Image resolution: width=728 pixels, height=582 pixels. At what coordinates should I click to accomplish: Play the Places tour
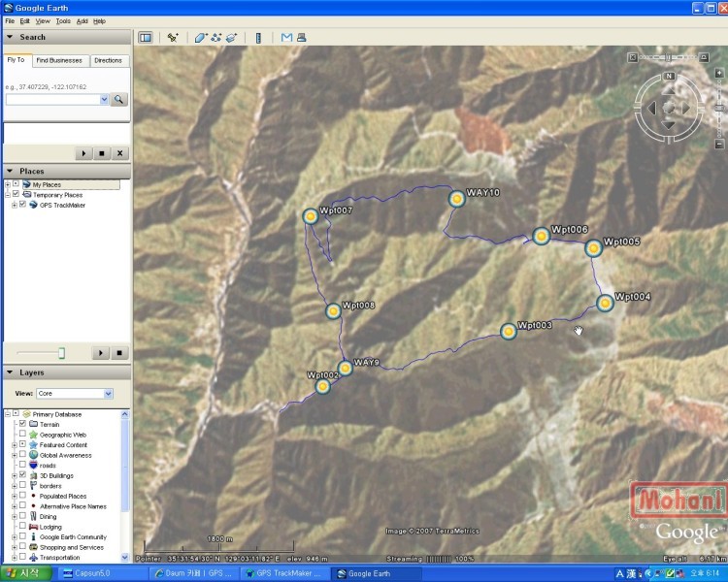pyautogui.click(x=100, y=353)
